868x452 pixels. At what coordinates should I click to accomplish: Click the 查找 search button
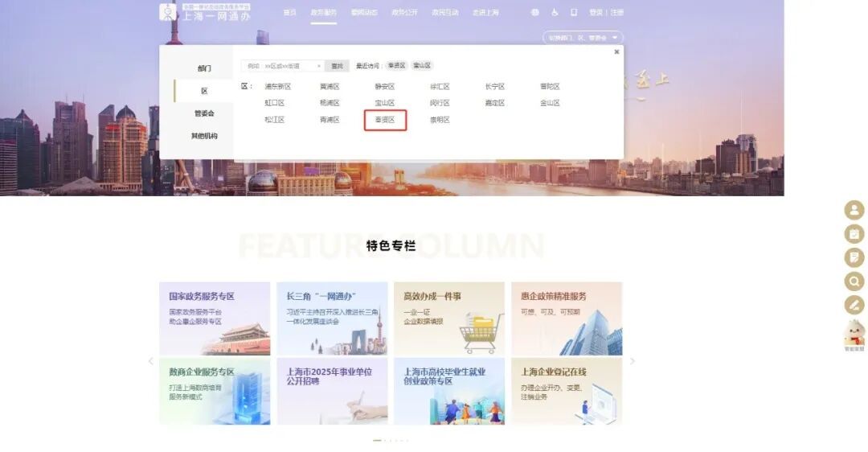(x=337, y=66)
